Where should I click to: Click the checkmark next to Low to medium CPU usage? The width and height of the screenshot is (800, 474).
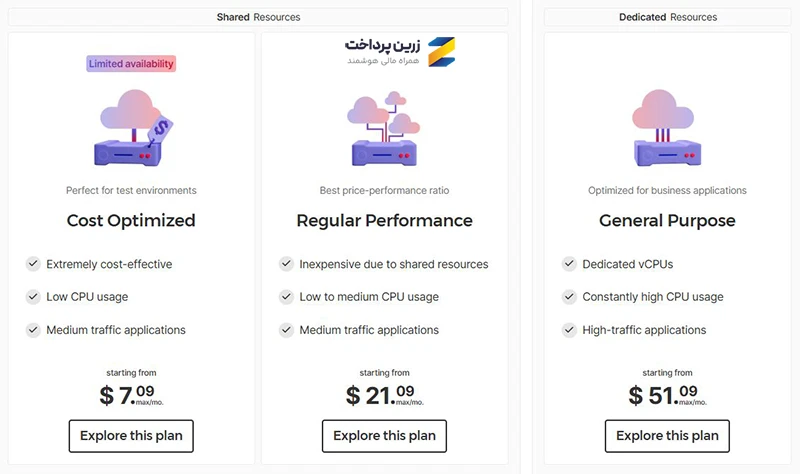coord(286,296)
